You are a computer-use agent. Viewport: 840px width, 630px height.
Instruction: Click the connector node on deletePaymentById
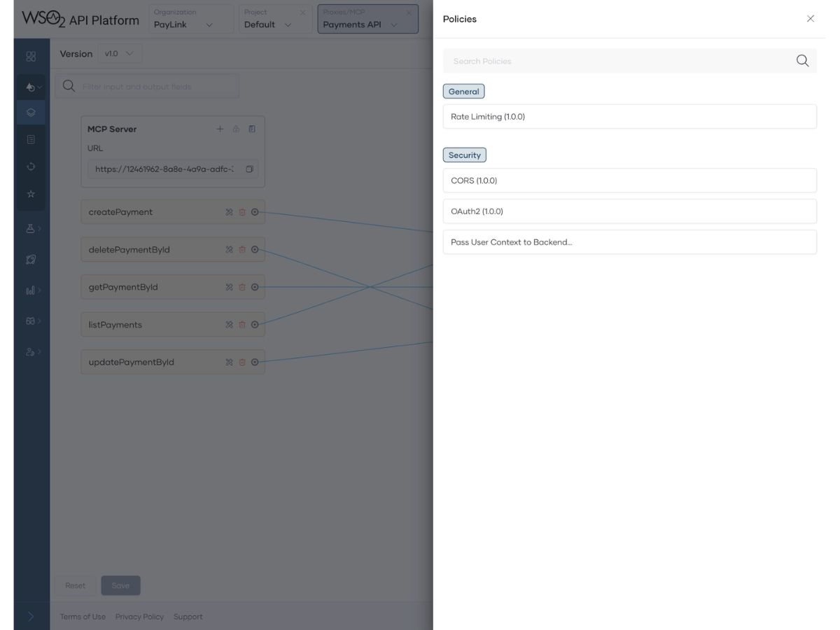[x=255, y=249]
